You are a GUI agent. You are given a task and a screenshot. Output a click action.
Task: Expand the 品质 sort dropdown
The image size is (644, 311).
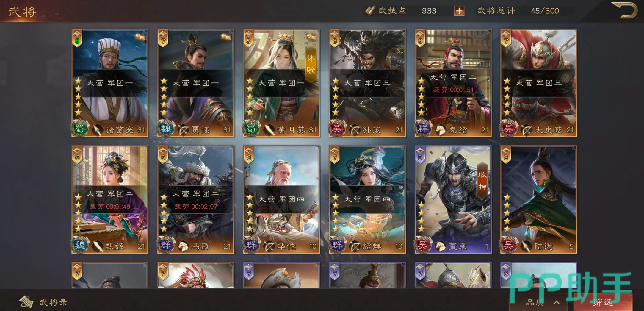(539, 302)
